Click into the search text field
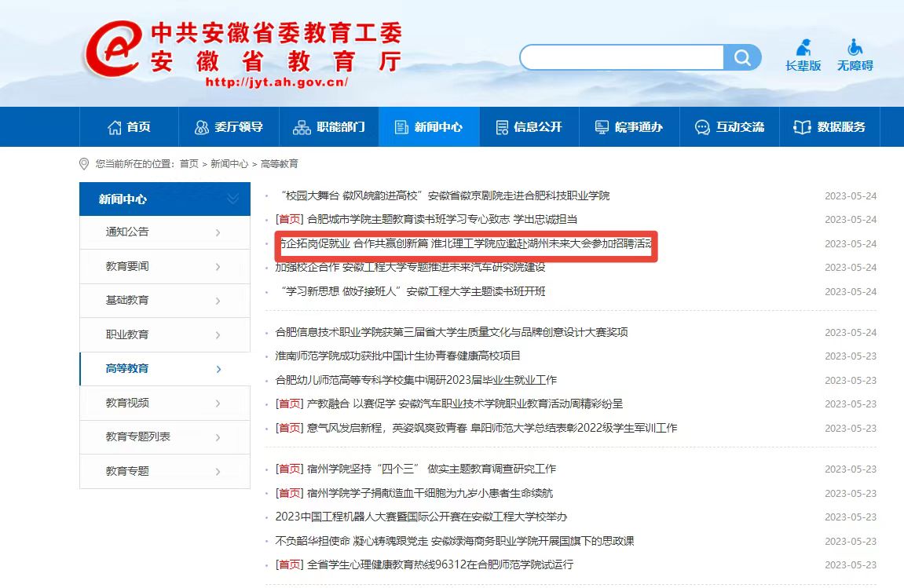Viewport: 904px width, 588px height. tap(620, 57)
